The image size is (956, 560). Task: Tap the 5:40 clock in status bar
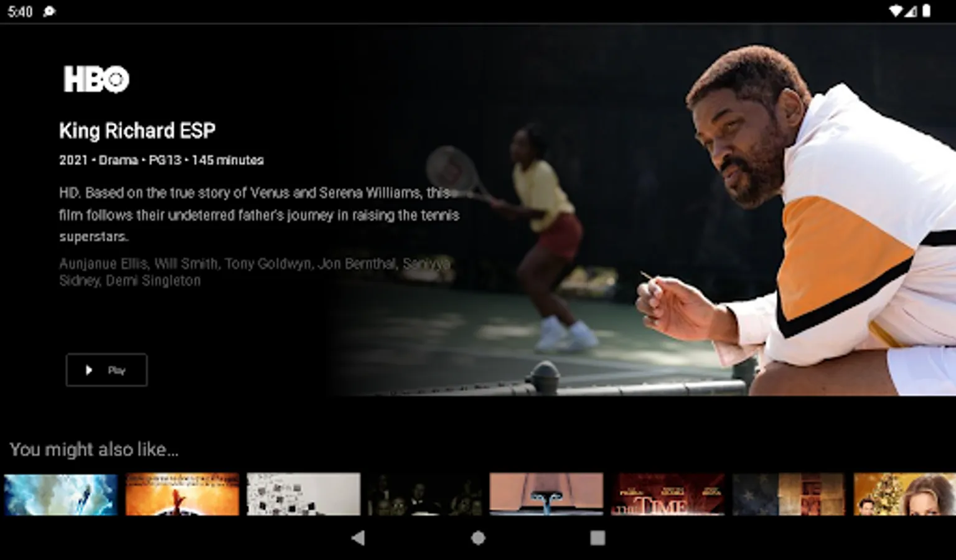(20, 12)
